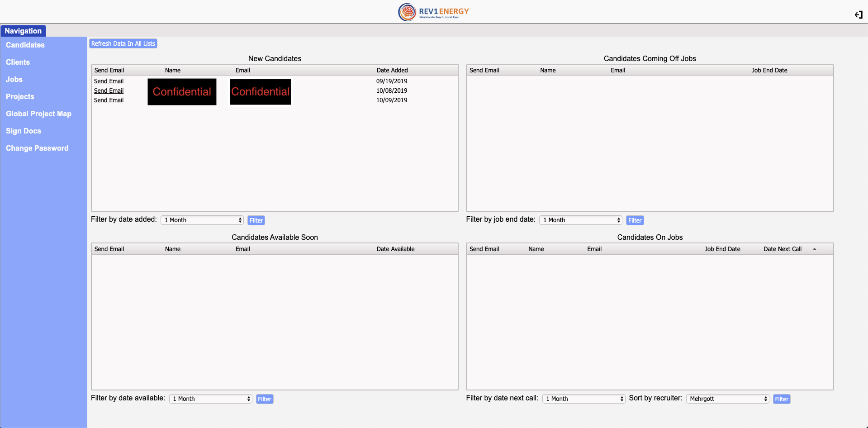Click Email header in Candidates On Jobs

pyautogui.click(x=594, y=249)
